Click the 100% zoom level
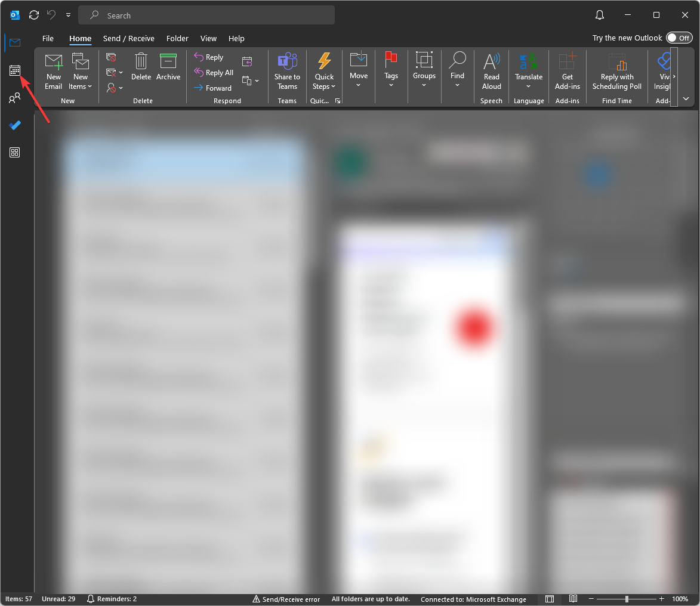 [680, 599]
